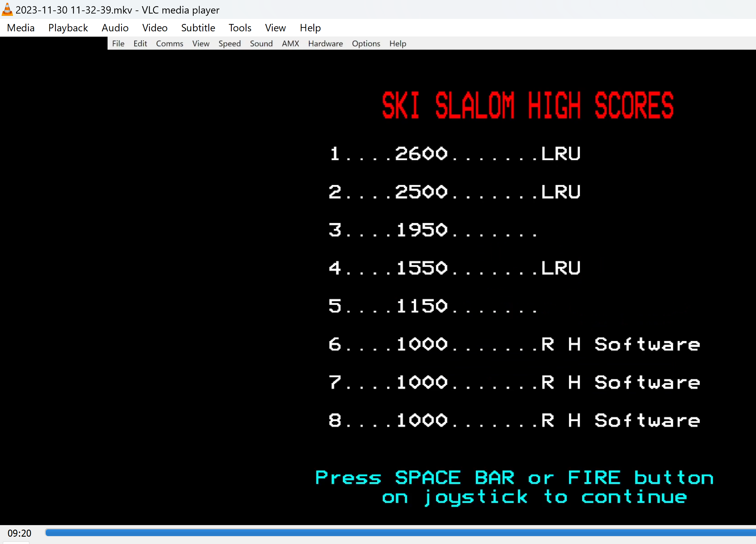Click the Speed menu item
Screen dimensions: 756x544
click(x=229, y=44)
